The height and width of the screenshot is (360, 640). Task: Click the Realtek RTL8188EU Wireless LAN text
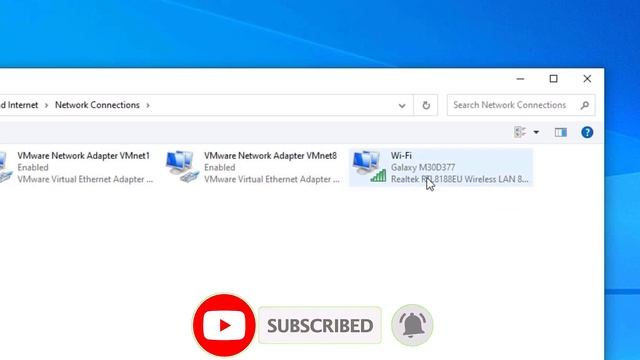pos(460,179)
